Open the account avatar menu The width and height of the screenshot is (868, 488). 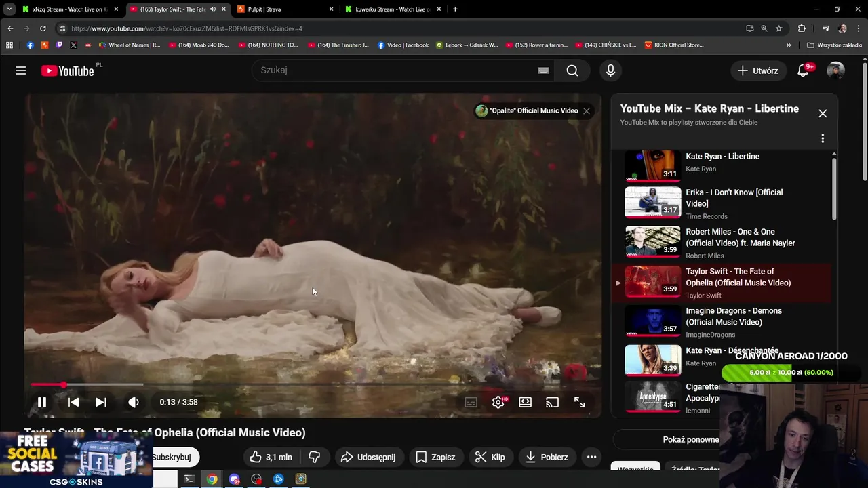click(x=835, y=70)
